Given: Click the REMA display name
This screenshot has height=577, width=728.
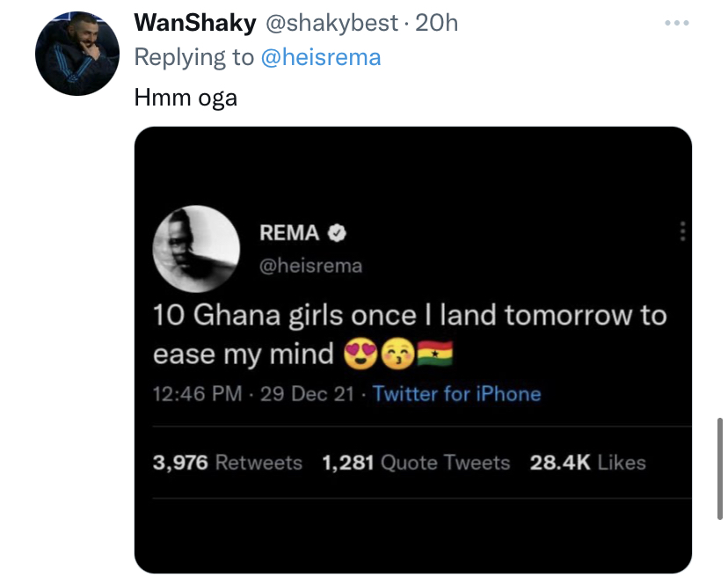Looking at the screenshot, I should [289, 233].
